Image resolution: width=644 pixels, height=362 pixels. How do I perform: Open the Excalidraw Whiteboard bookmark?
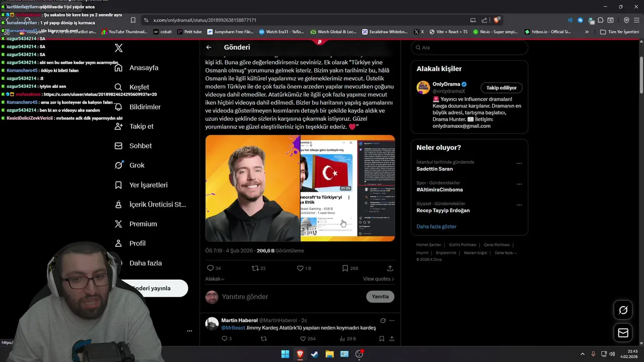tap(385, 32)
